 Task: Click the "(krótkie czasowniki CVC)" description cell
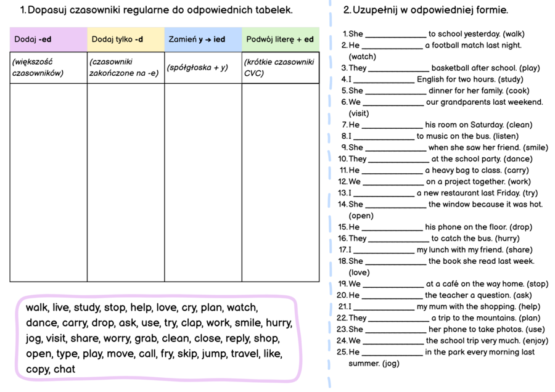point(281,68)
